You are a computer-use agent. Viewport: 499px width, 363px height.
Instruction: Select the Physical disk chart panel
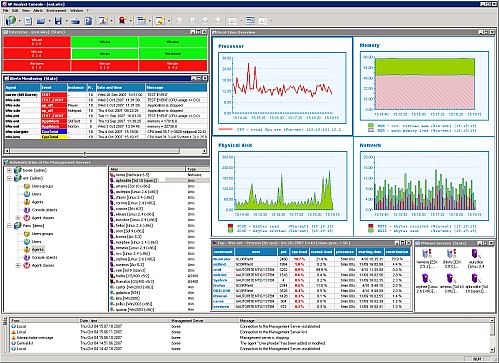(x=283, y=187)
